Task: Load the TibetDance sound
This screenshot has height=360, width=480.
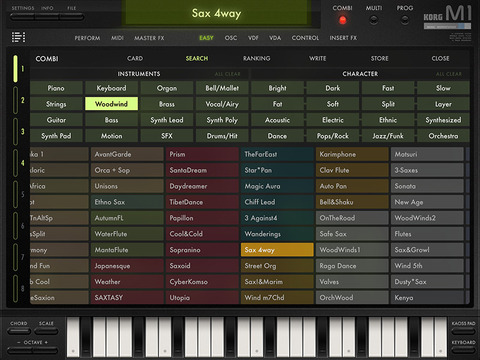Action: pyautogui.click(x=202, y=202)
